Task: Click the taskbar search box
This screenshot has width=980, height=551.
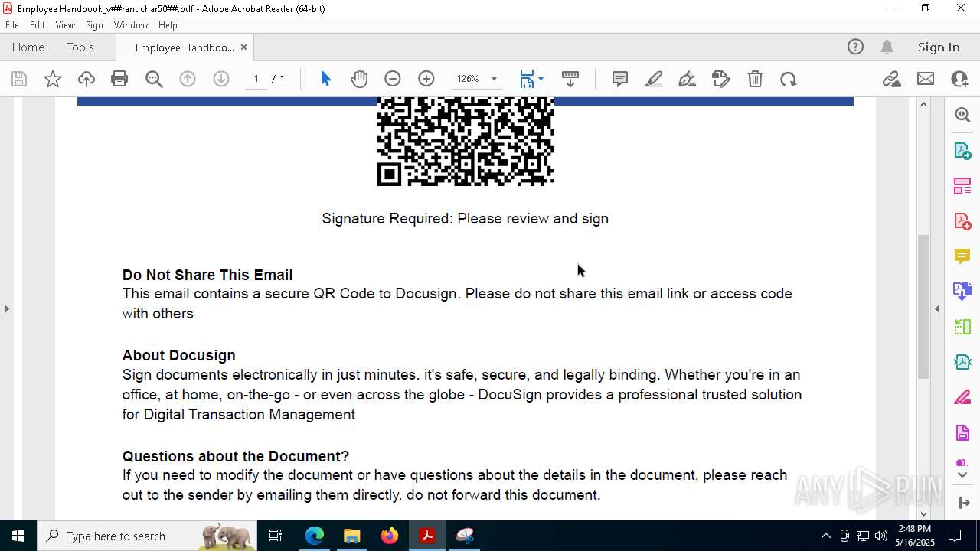Action: [147, 536]
